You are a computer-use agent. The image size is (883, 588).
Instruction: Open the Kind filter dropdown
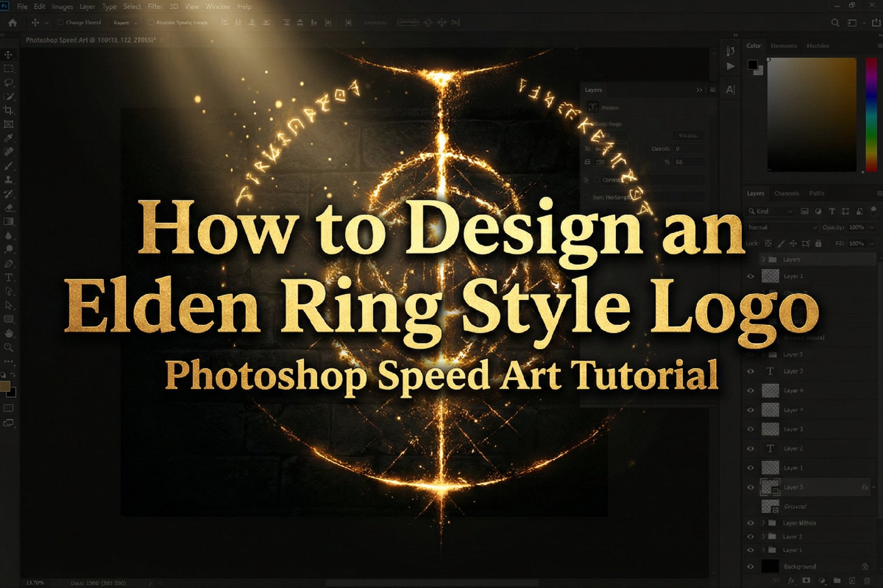click(770, 211)
